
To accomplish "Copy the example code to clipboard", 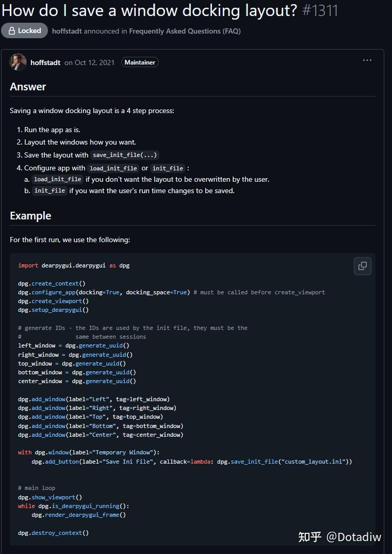I will click(363, 266).
